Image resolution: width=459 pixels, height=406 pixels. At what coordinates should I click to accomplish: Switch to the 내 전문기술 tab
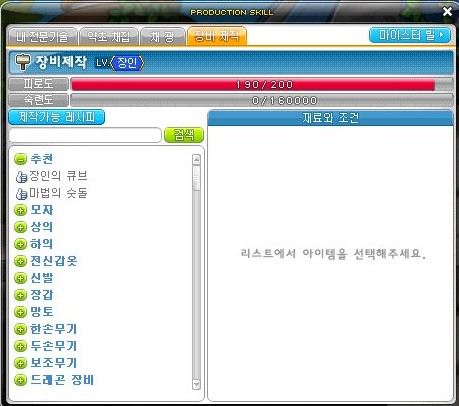pyautogui.click(x=42, y=36)
